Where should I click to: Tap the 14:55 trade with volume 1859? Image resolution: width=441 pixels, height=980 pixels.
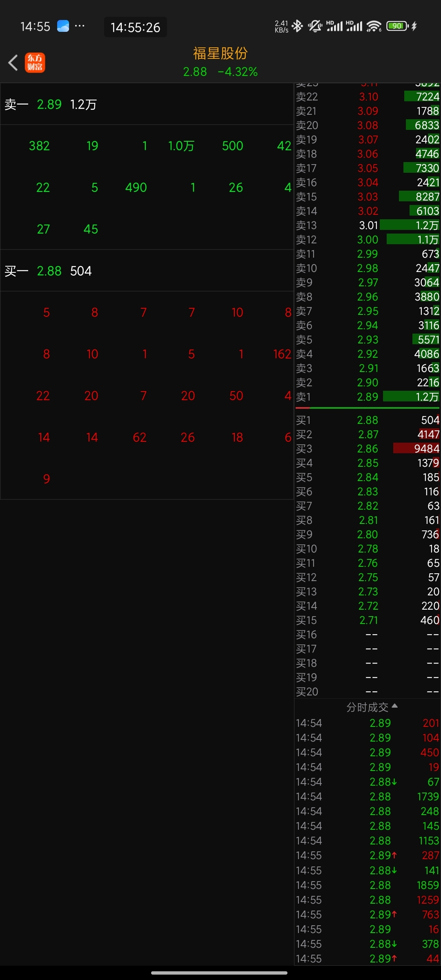pyautogui.click(x=367, y=885)
